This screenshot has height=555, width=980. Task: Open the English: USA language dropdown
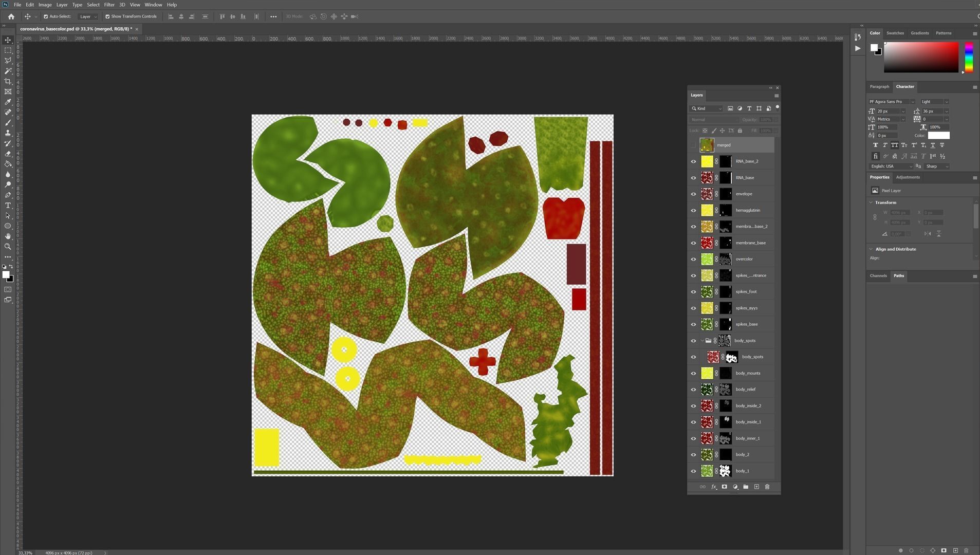click(891, 166)
